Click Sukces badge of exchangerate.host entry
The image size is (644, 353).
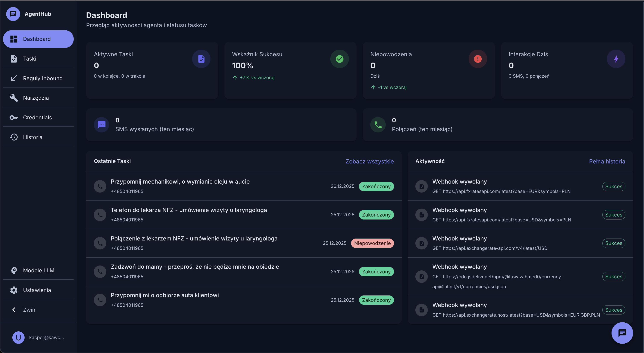coord(614,310)
